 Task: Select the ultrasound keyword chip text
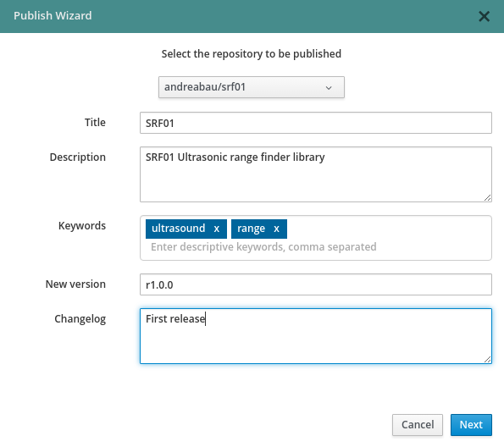point(178,229)
